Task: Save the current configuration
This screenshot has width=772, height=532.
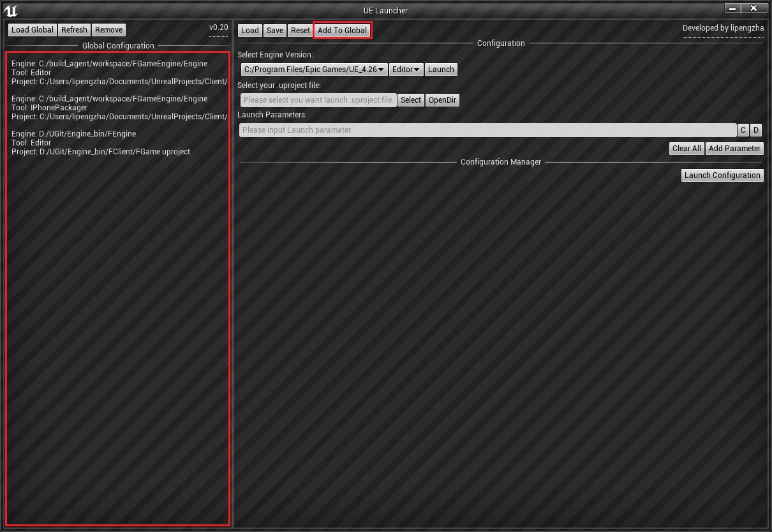Action: [x=275, y=31]
